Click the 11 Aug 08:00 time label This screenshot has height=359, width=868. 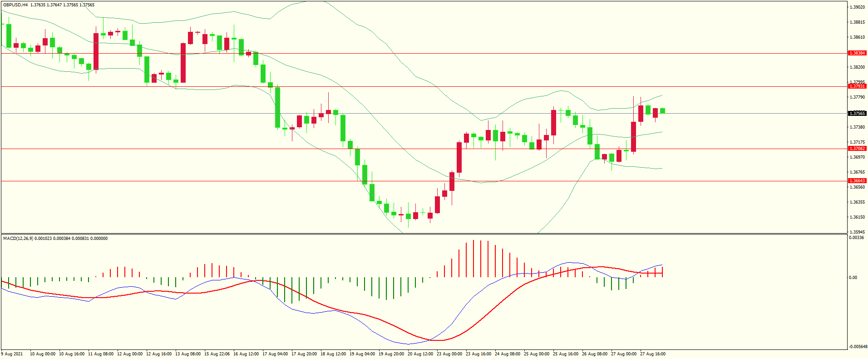(x=101, y=354)
